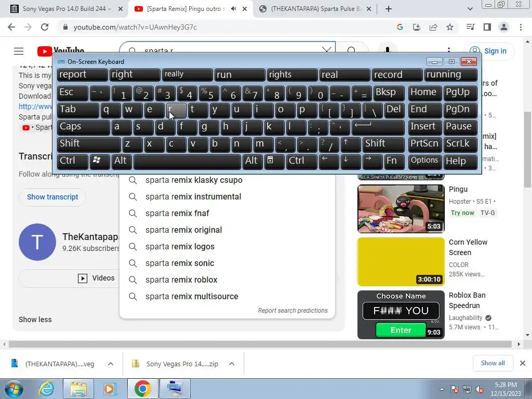Toggle the right Shift key
Viewport: 532px width, 399px height.
pos(383,144)
